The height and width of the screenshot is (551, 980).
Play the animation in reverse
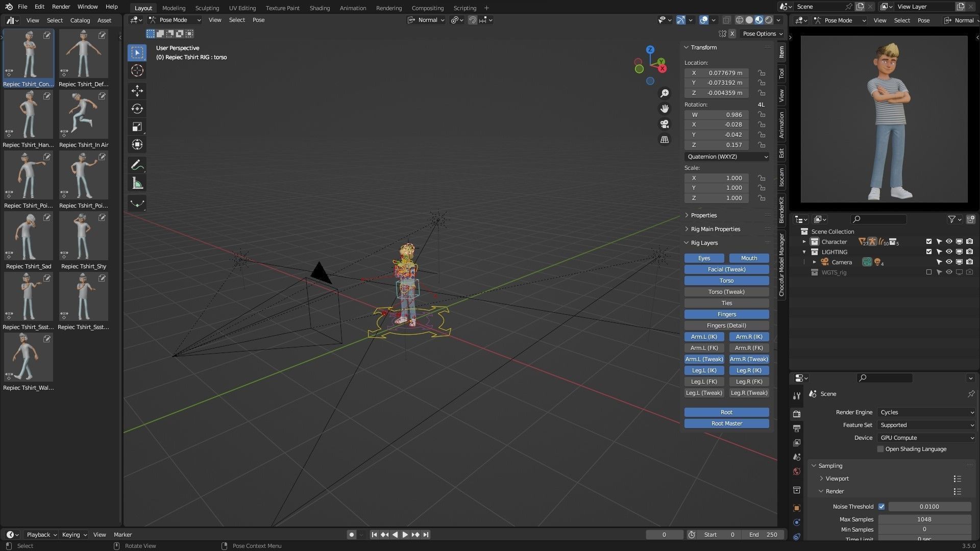(x=395, y=535)
